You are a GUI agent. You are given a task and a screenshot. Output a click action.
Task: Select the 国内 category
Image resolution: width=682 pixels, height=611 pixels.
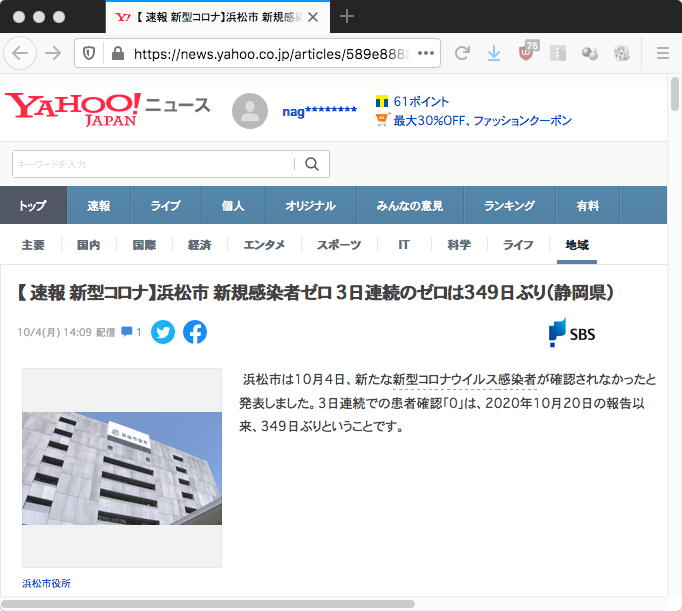[x=89, y=245]
